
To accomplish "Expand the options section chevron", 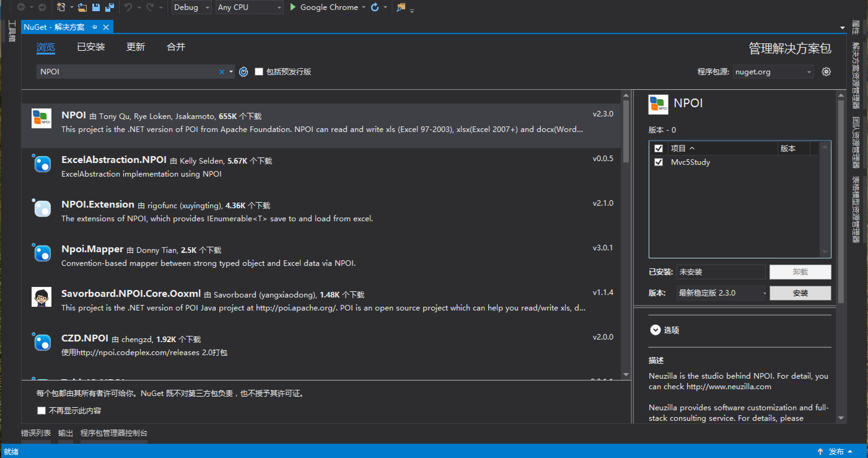I will (x=655, y=330).
